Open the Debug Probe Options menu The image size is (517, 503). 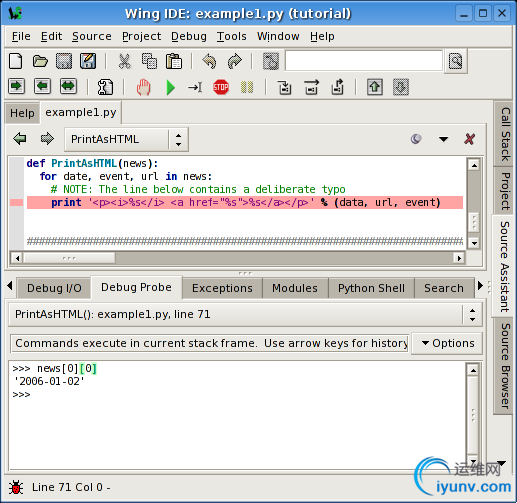point(448,343)
